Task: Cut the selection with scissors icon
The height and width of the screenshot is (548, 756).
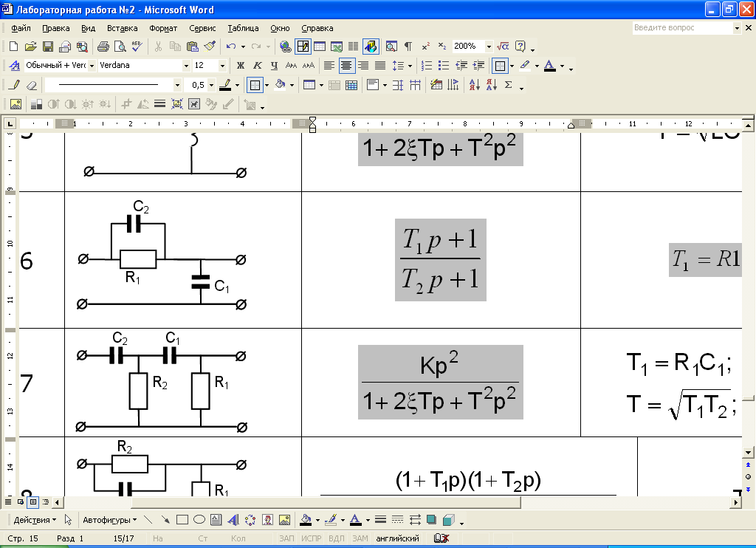Action: pos(158,47)
